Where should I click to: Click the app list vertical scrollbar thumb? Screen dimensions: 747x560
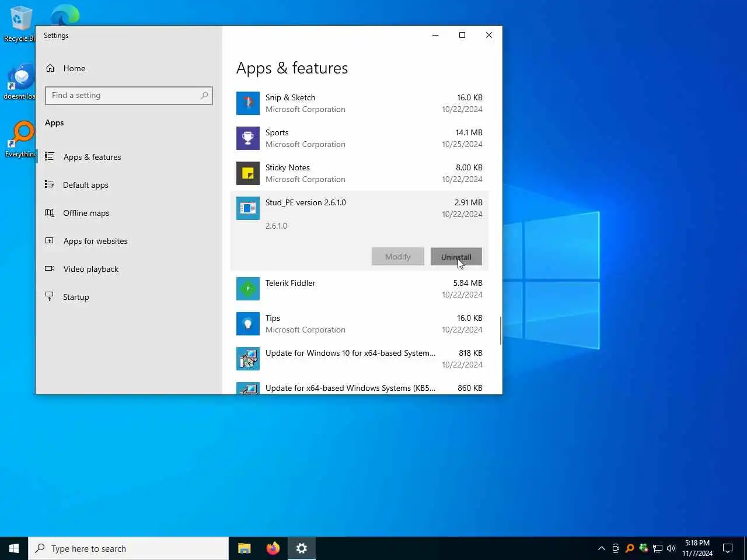pos(500,330)
